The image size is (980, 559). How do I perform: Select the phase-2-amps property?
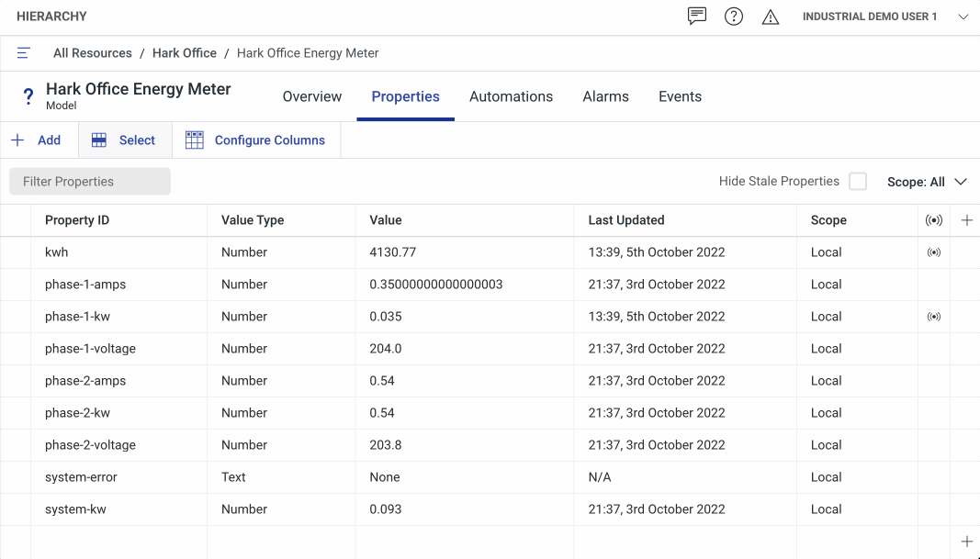[85, 381]
